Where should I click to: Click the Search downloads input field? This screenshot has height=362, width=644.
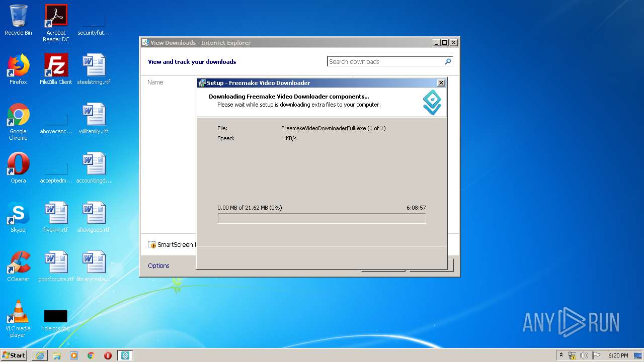(385, 61)
